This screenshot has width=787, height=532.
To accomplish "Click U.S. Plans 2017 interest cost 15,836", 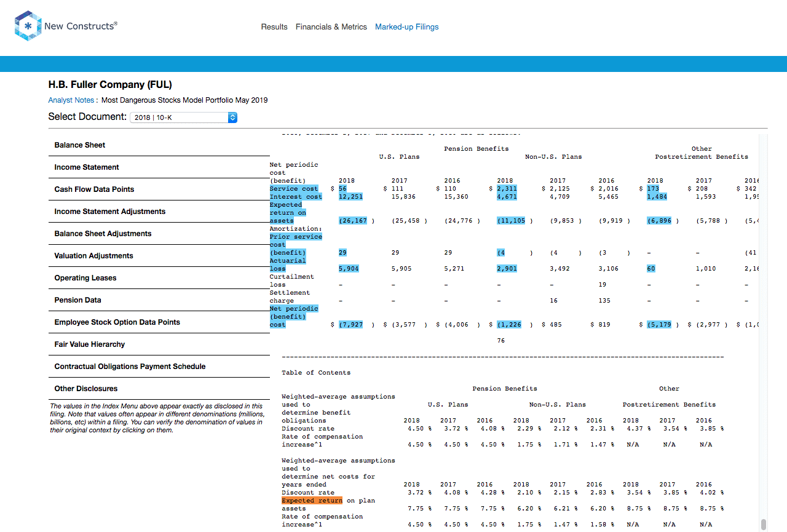I will 403,197.
